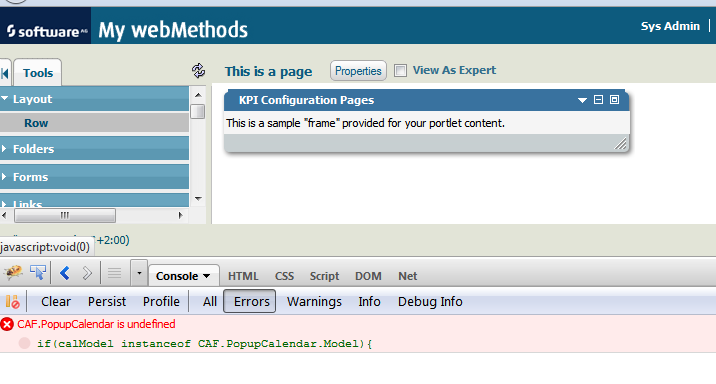The height and width of the screenshot is (384, 716).
Task: Go back with Firebug's blue left arrow
Action: (x=65, y=274)
